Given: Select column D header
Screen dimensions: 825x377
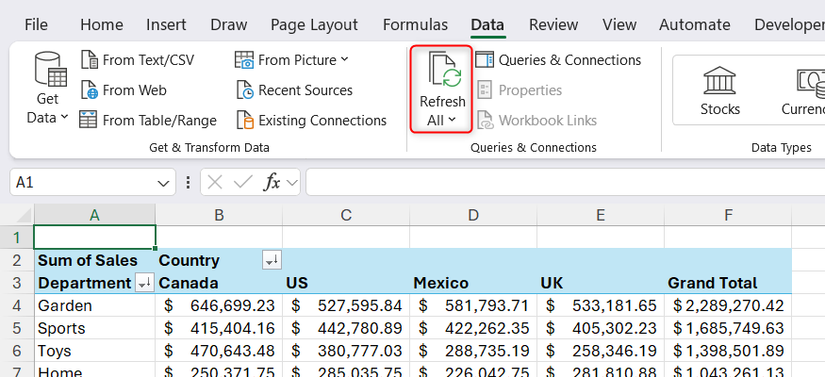Looking at the screenshot, I should tap(474, 215).
